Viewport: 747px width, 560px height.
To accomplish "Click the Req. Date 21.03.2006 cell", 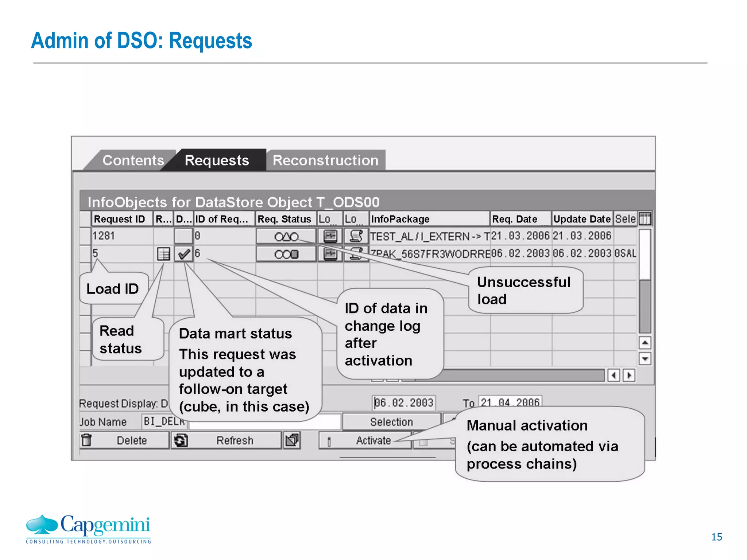I will 520,236.
